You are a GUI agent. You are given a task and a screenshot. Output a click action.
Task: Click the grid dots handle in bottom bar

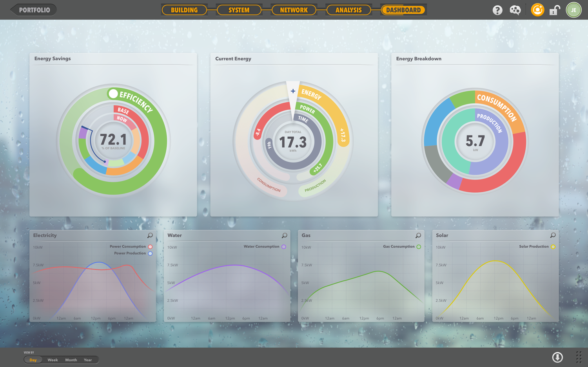579,357
